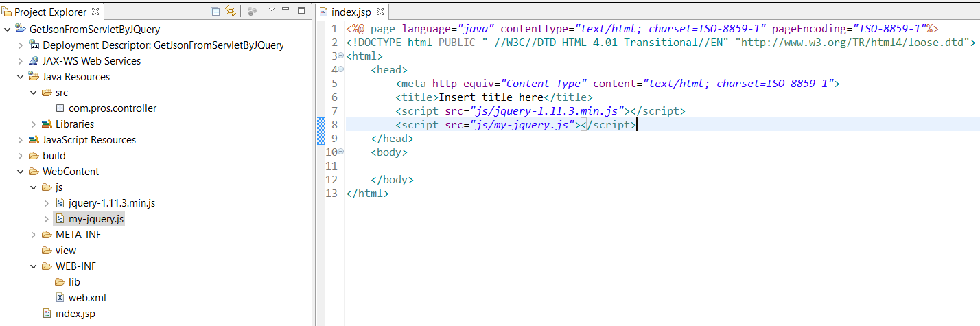Expand the Libraries node
Image resolution: width=980 pixels, height=326 pixels.
click(34, 124)
